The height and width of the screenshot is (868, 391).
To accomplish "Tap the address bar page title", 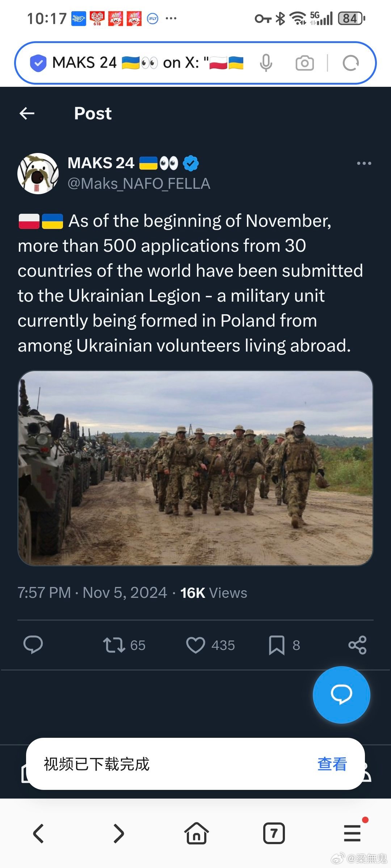I will pyautogui.click(x=148, y=63).
